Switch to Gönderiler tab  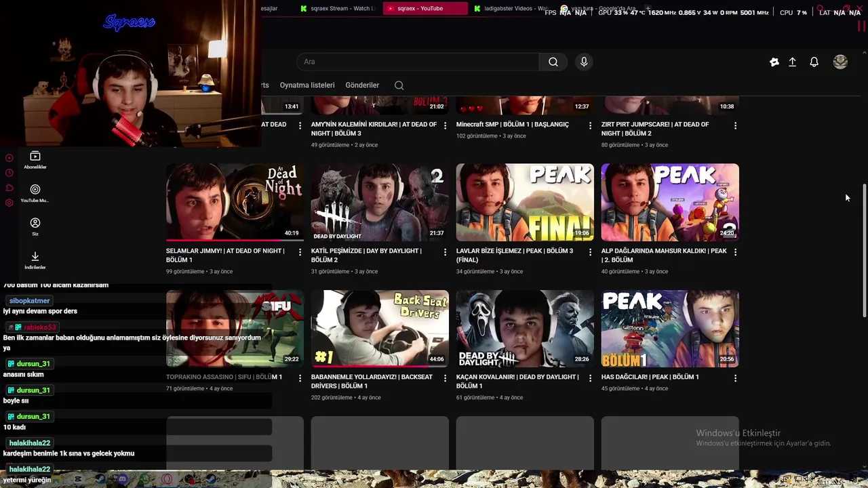click(x=362, y=85)
